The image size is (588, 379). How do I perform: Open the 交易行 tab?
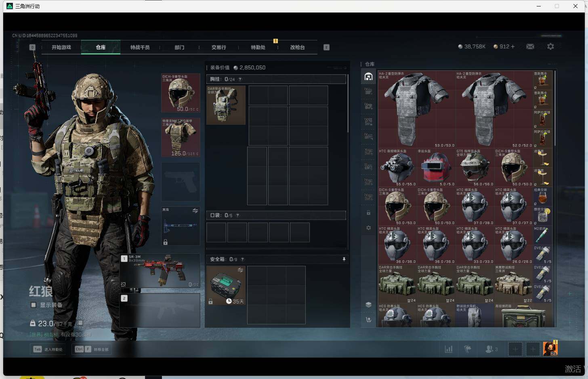pyautogui.click(x=218, y=47)
